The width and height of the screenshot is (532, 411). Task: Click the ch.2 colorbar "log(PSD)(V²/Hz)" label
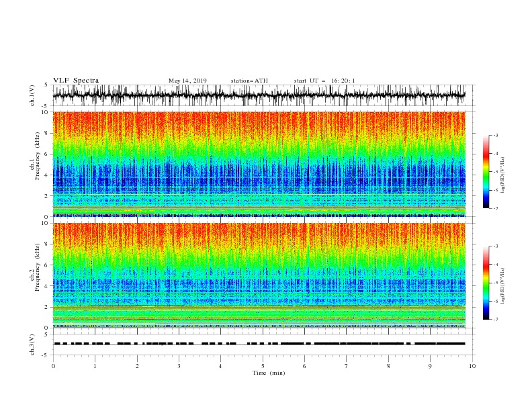click(x=504, y=285)
